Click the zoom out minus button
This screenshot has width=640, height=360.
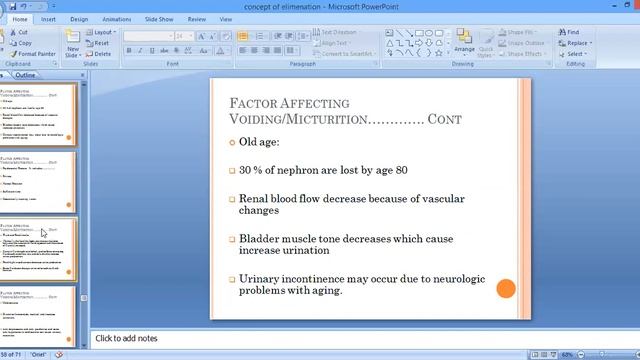click(581, 355)
